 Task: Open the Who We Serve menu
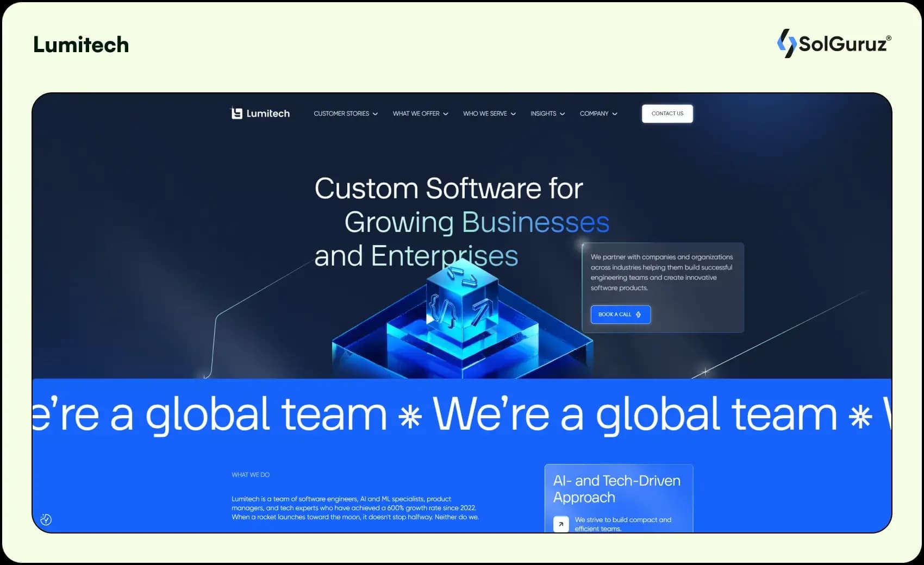(x=489, y=114)
